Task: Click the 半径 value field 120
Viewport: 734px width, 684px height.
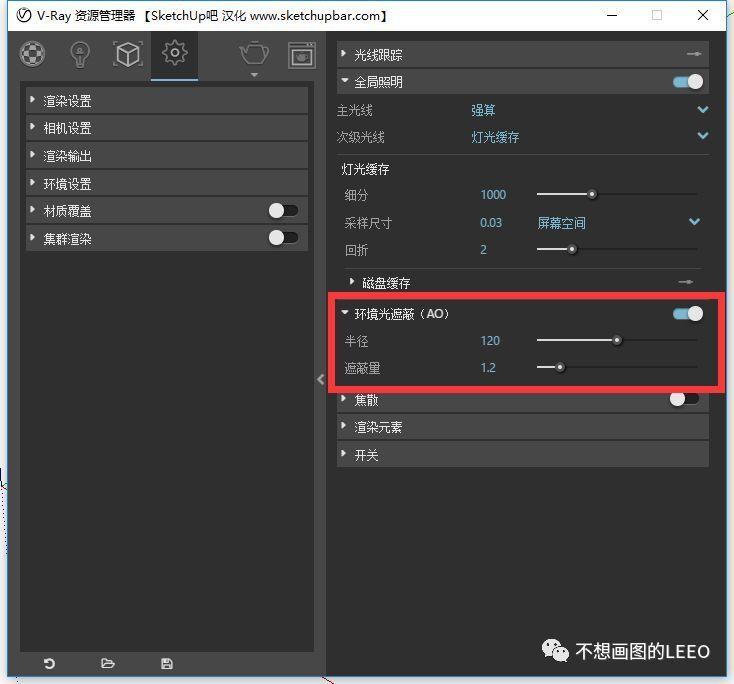Action: (x=490, y=340)
